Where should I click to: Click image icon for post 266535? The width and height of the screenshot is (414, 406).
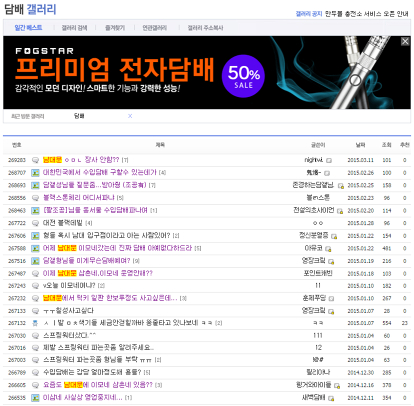coord(35,398)
